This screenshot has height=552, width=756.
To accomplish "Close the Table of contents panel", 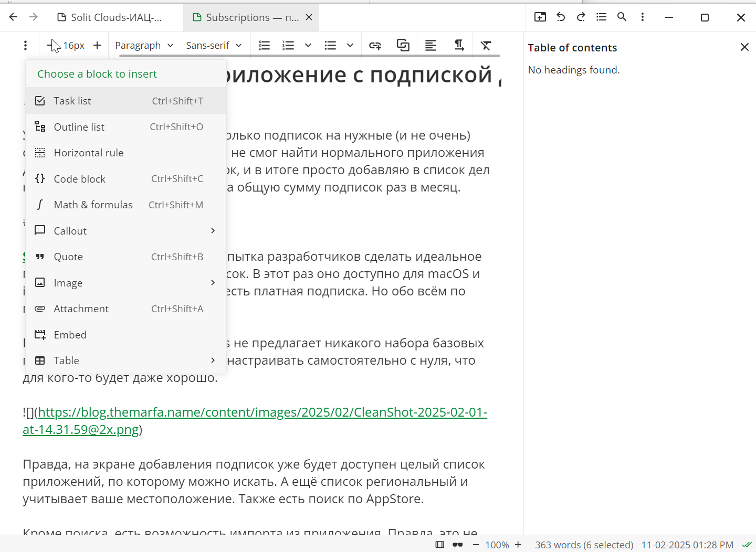I will point(744,47).
